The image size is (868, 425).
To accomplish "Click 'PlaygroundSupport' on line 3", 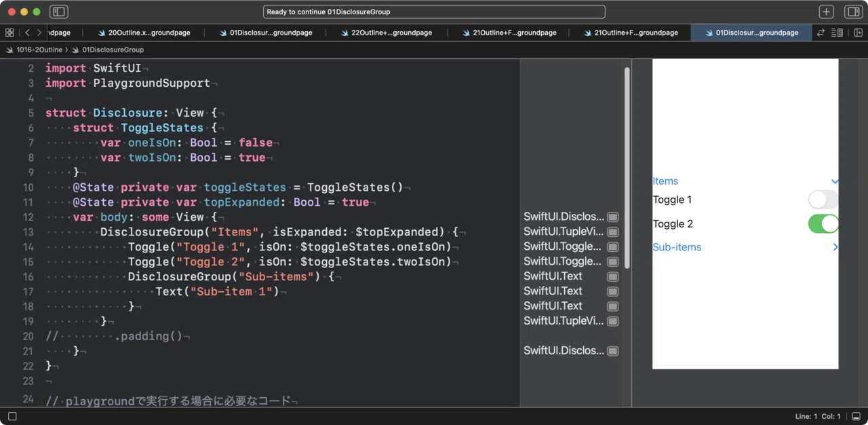I will tap(152, 83).
